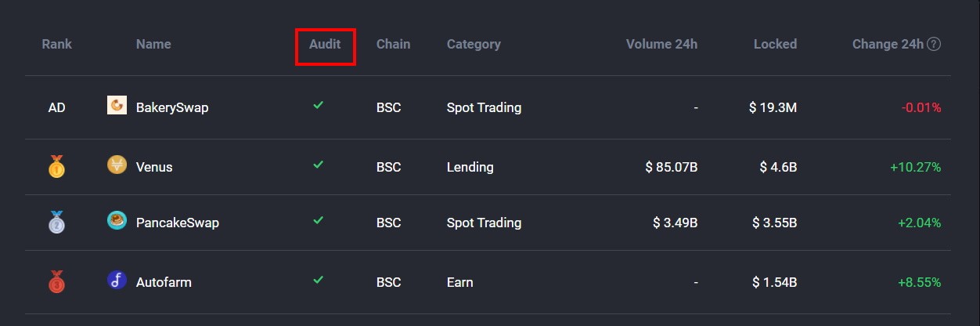Click the Category column header

tap(474, 45)
